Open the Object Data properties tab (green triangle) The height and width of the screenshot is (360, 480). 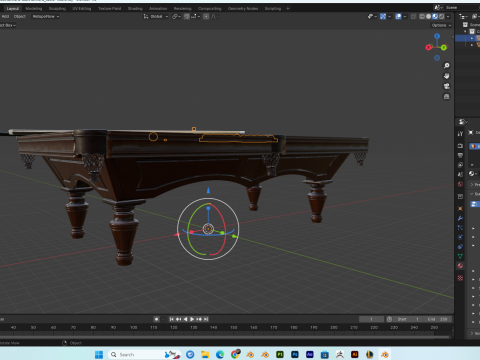[x=460, y=256]
